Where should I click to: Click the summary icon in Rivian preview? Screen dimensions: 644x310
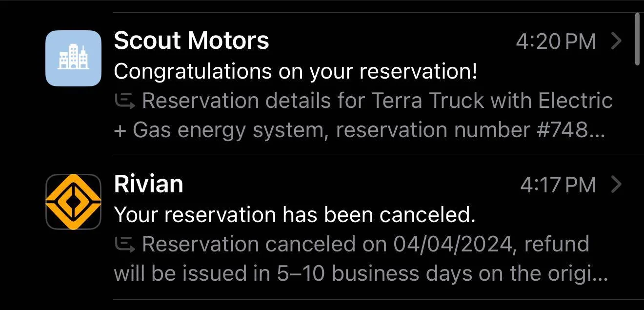124,245
